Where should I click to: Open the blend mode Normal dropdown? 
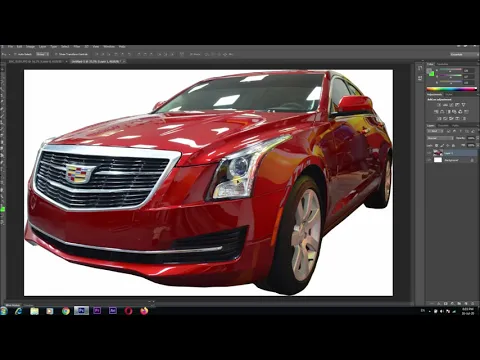[440, 138]
